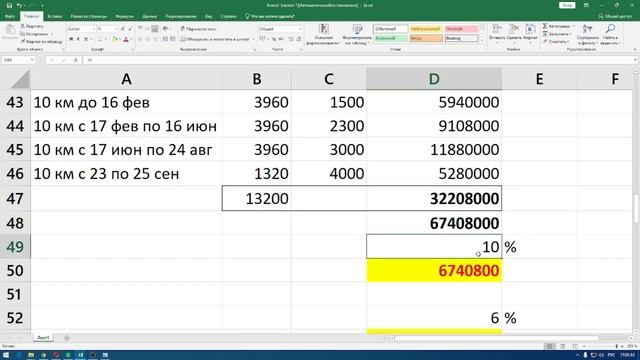This screenshot has width=640, height=360.
Task: Click the cell borders icon
Action: pyautogui.click(x=100, y=39)
